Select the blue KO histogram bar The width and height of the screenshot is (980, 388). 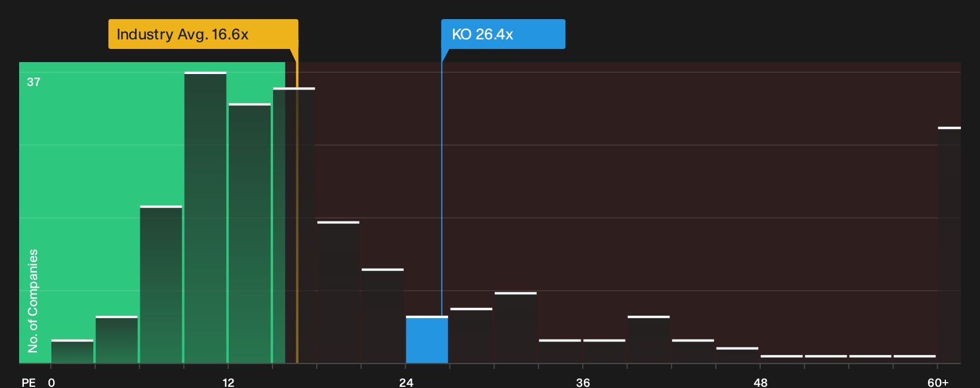coord(427,340)
